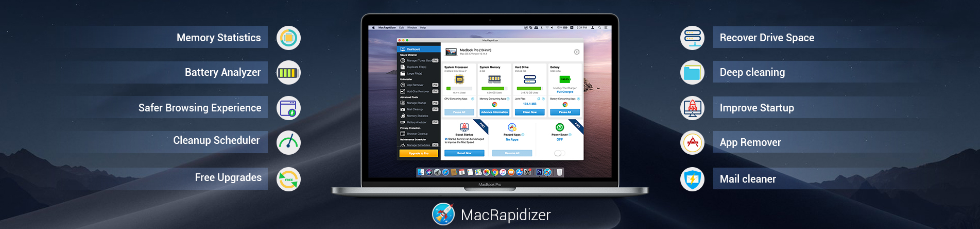Click the System Memory usage progress bar
Viewport: 980px width, 229px height.
coord(494,88)
